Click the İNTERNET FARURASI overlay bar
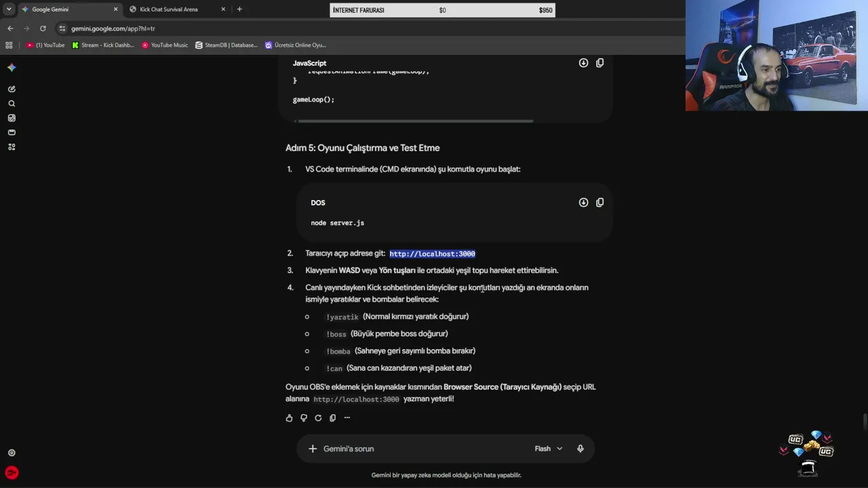This screenshot has height=488, width=868. point(442,10)
